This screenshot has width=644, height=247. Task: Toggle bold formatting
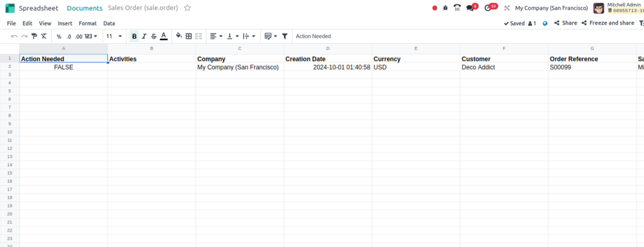[x=134, y=36]
